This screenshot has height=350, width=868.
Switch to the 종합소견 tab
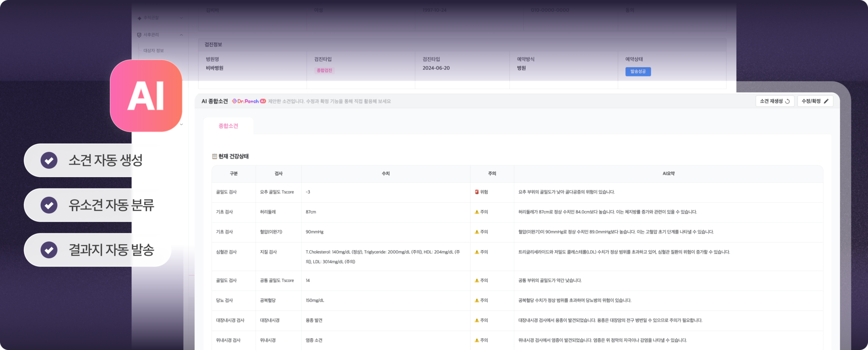coord(228,126)
